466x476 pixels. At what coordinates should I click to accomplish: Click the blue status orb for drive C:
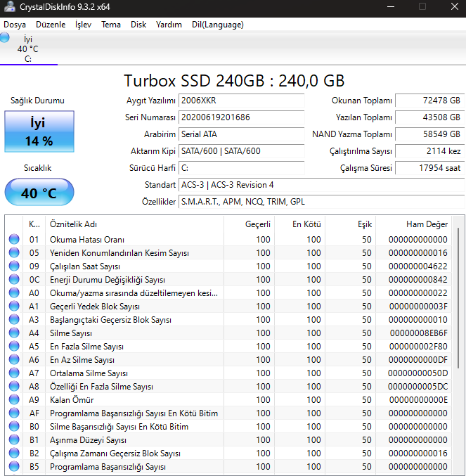coord(6,38)
